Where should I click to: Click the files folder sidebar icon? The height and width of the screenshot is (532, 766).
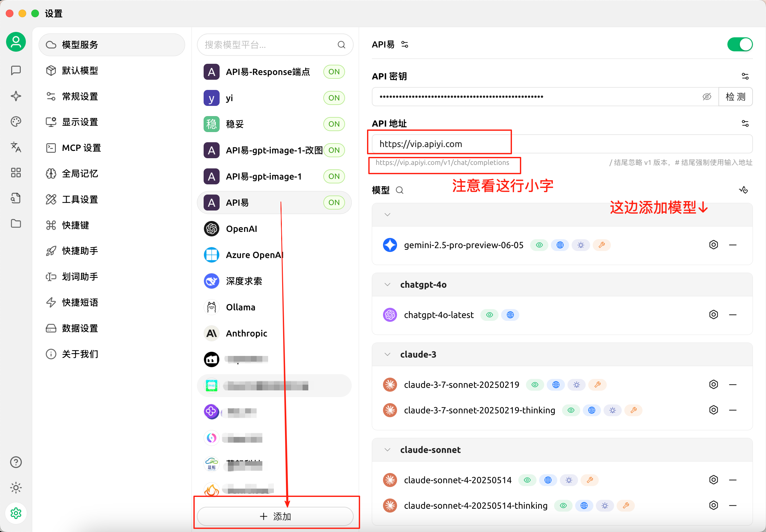point(16,223)
